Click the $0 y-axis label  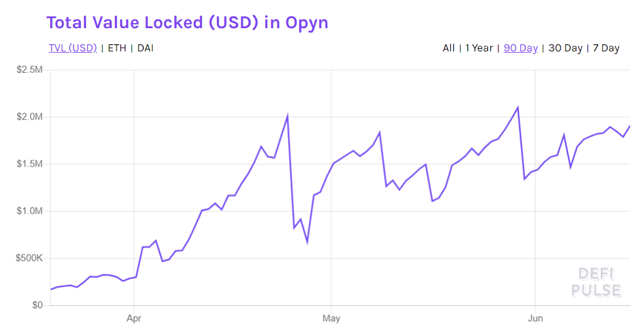(36, 305)
